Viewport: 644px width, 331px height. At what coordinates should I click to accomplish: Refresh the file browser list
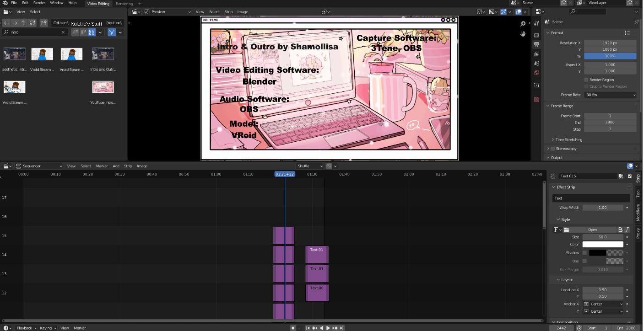tap(32, 23)
